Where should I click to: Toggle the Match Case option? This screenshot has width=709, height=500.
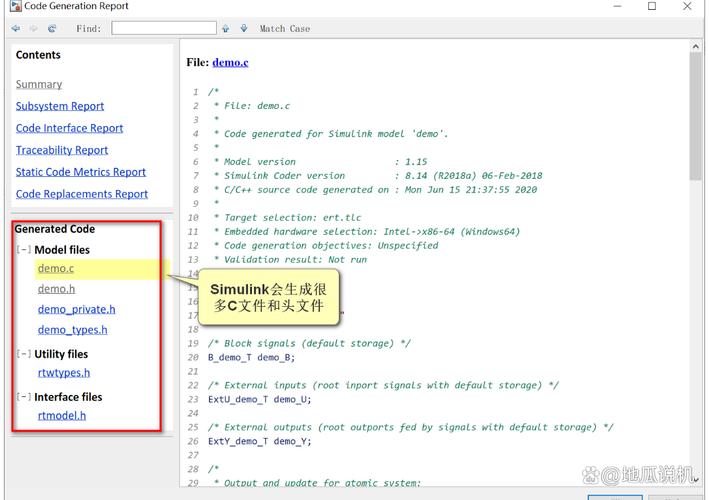point(284,29)
